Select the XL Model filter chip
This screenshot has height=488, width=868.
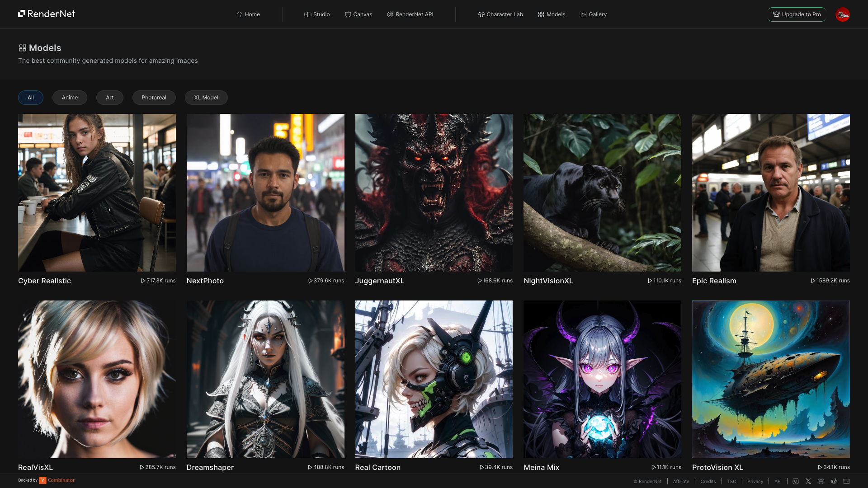(x=206, y=98)
